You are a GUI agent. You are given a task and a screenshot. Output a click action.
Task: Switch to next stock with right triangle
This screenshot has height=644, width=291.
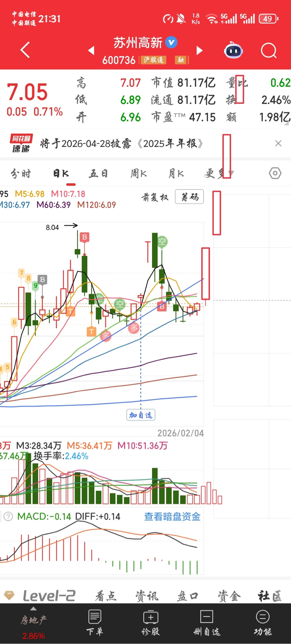[199, 50]
